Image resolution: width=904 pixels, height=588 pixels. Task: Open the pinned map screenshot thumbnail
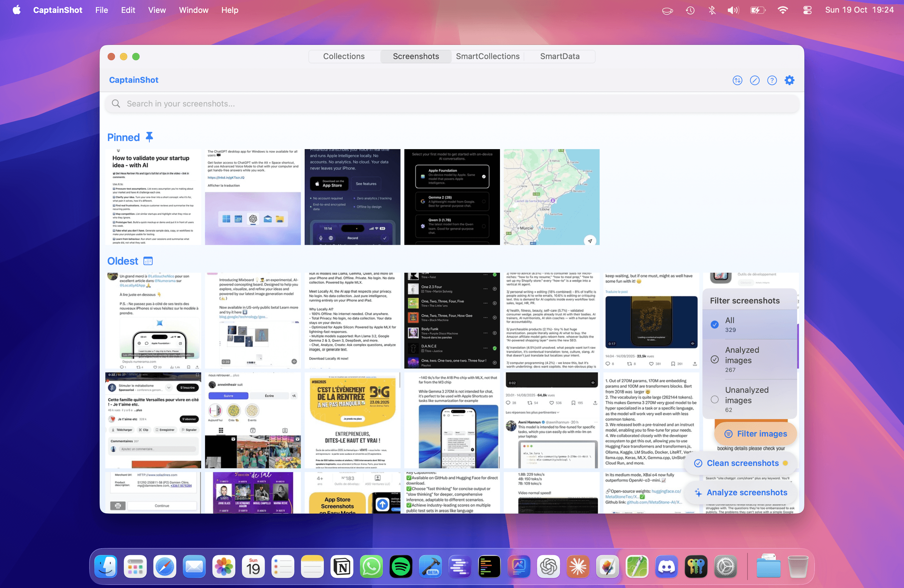click(x=551, y=197)
